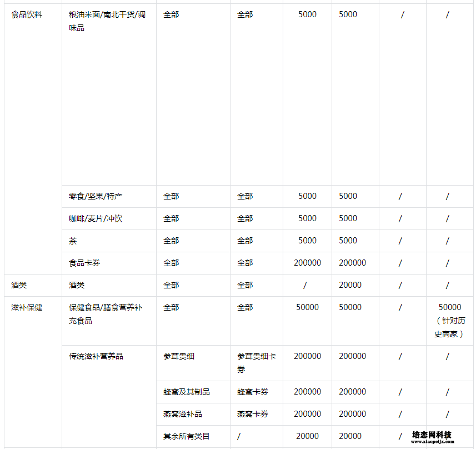Click the 参茸贵细卡券 cell
This screenshot has width=476, height=449.
pyautogui.click(x=257, y=363)
